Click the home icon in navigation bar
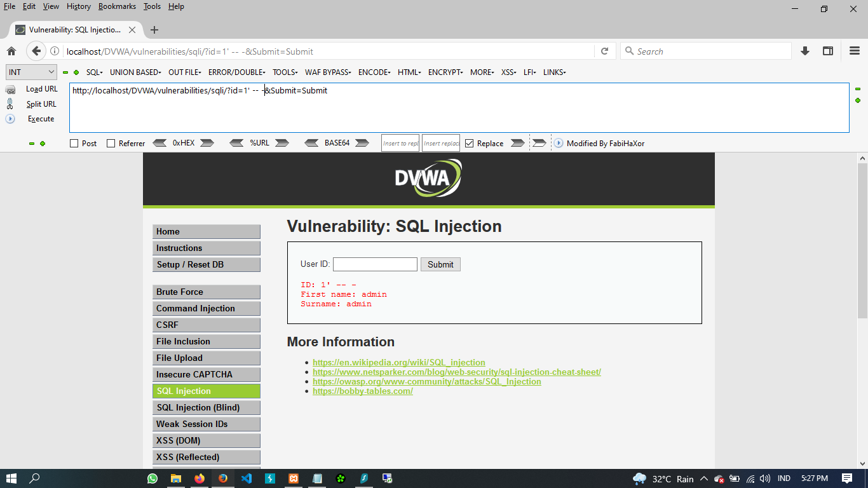The width and height of the screenshot is (868, 488). (x=11, y=51)
